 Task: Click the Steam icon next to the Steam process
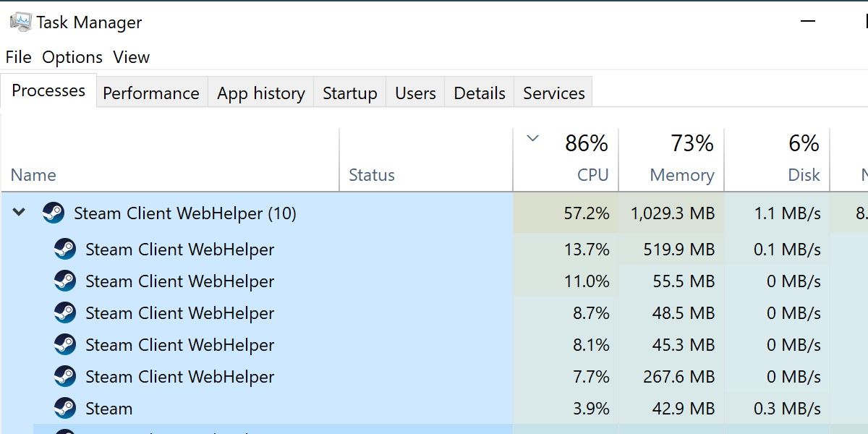tap(64, 408)
